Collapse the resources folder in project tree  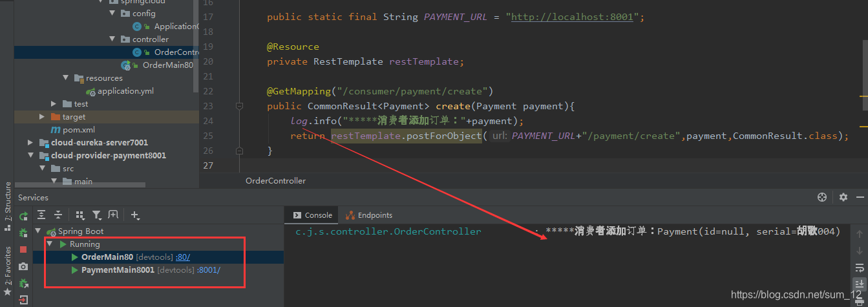66,78
